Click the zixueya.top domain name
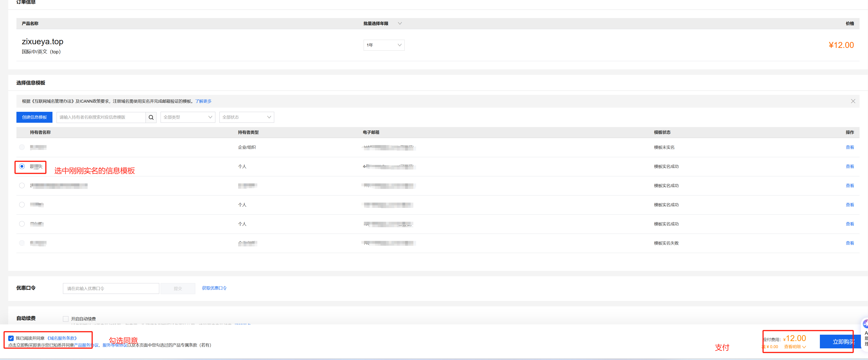Screen dimensions: 868x360 (x=42, y=42)
